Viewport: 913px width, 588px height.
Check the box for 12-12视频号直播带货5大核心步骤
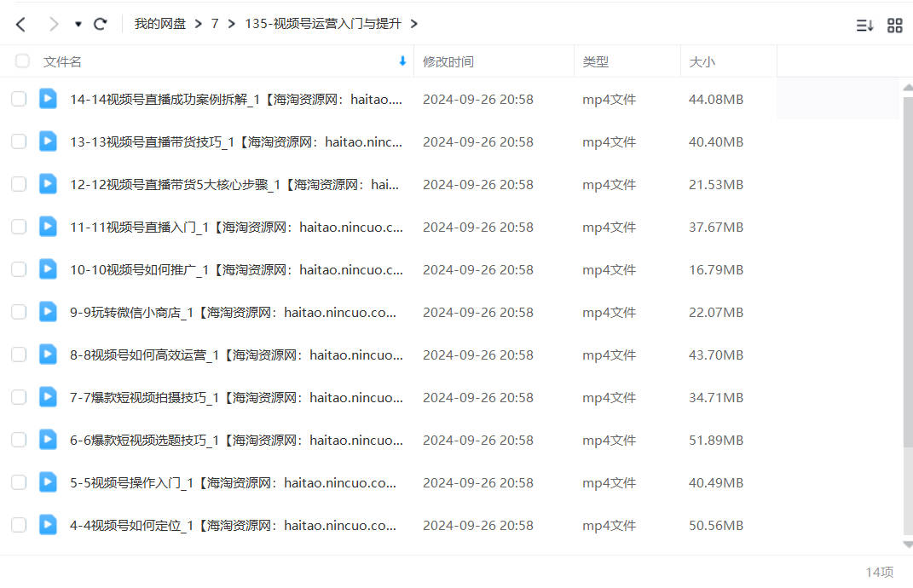[20, 184]
